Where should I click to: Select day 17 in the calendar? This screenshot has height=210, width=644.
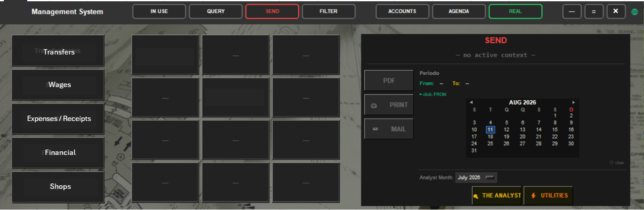[x=474, y=137]
